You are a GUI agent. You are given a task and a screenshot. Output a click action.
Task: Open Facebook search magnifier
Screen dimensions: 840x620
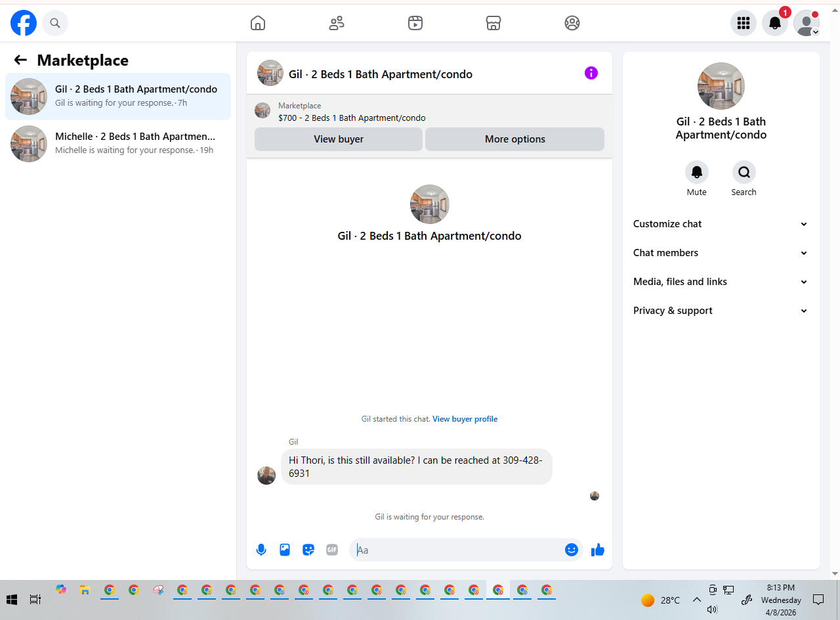click(x=55, y=23)
